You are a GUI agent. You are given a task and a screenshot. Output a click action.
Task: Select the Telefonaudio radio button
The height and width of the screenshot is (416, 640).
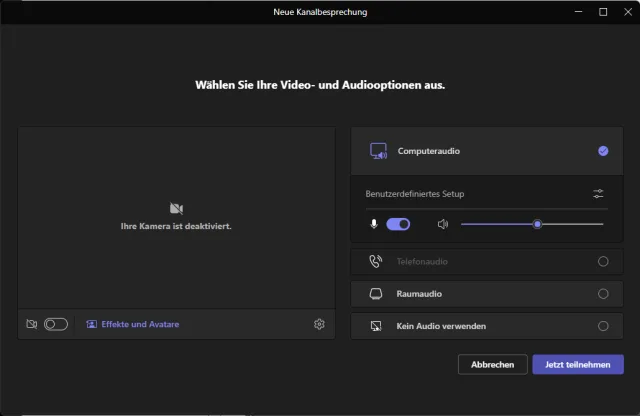click(603, 262)
